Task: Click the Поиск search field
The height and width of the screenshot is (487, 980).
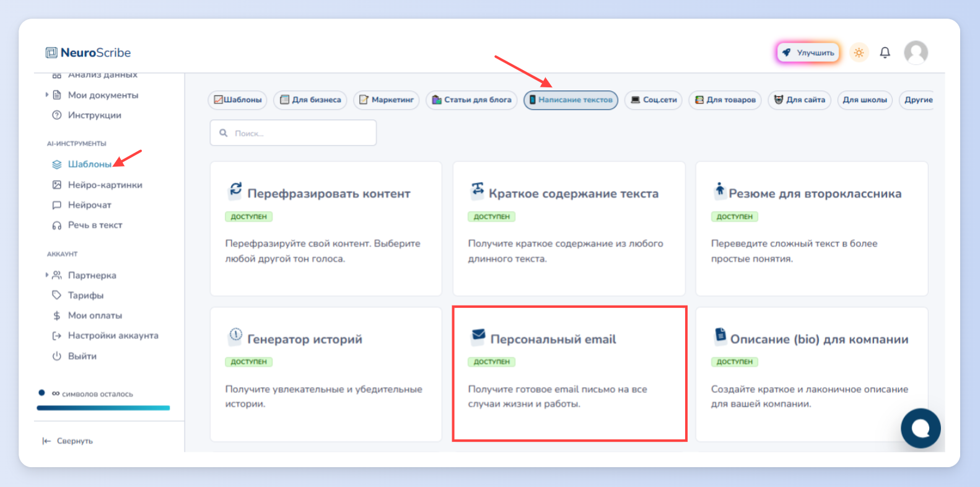Action: click(293, 133)
